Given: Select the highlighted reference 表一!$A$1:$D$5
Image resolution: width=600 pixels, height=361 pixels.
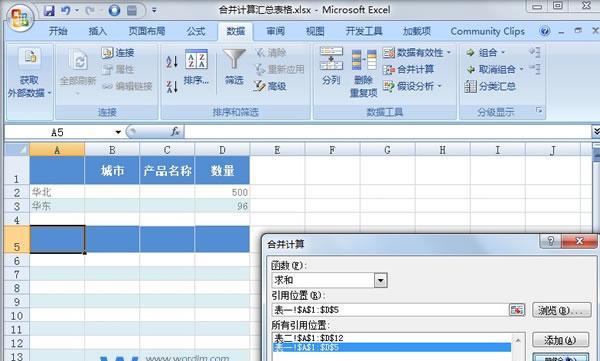Looking at the screenshot, I should pyautogui.click(x=391, y=347).
